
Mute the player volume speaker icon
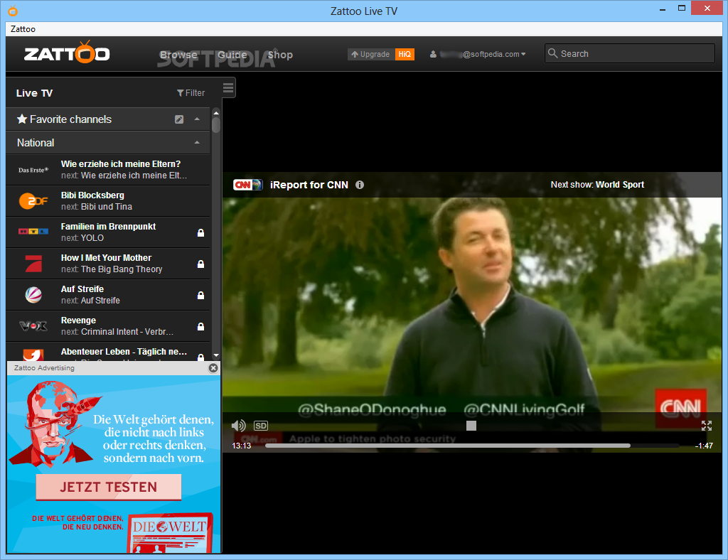click(x=239, y=426)
